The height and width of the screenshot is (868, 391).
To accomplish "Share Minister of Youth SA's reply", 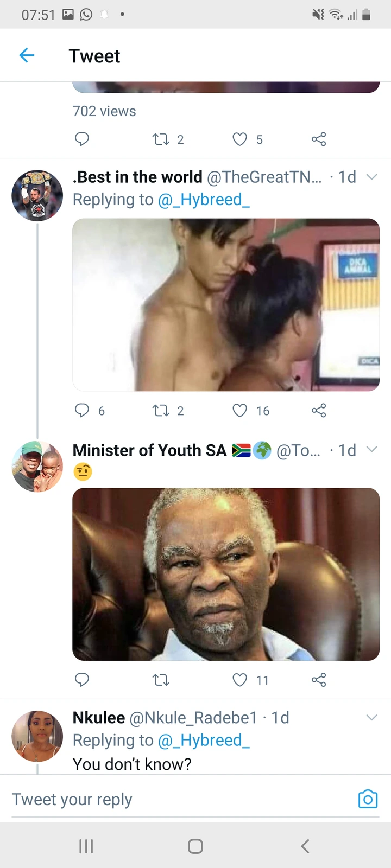I will pyautogui.click(x=319, y=680).
